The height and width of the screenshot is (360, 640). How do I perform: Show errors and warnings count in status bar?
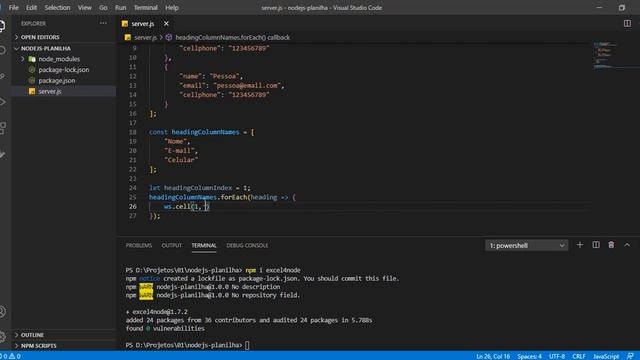[x=11, y=356]
